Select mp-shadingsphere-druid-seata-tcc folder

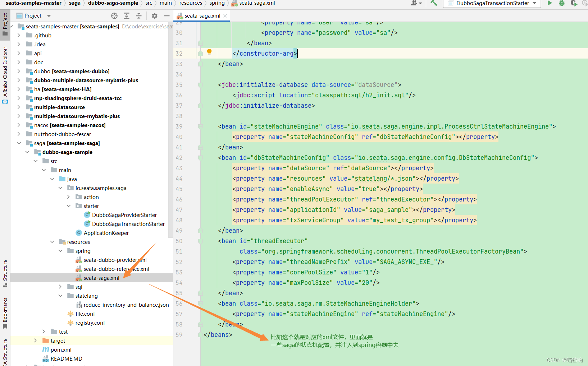tap(78, 98)
